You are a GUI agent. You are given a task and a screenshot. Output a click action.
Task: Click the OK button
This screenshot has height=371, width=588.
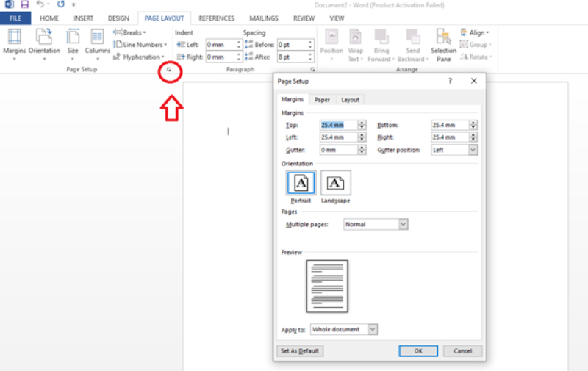click(418, 351)
